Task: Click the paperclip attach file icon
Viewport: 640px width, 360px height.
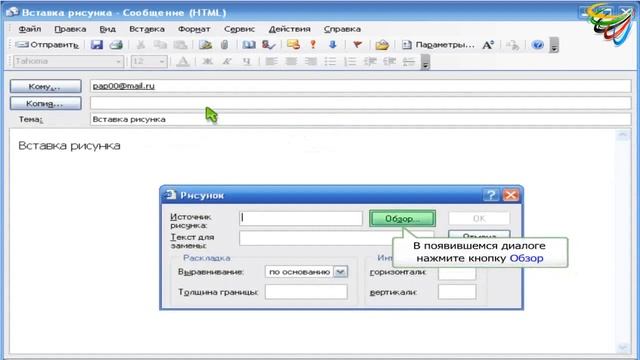Action: click(224, 44)
